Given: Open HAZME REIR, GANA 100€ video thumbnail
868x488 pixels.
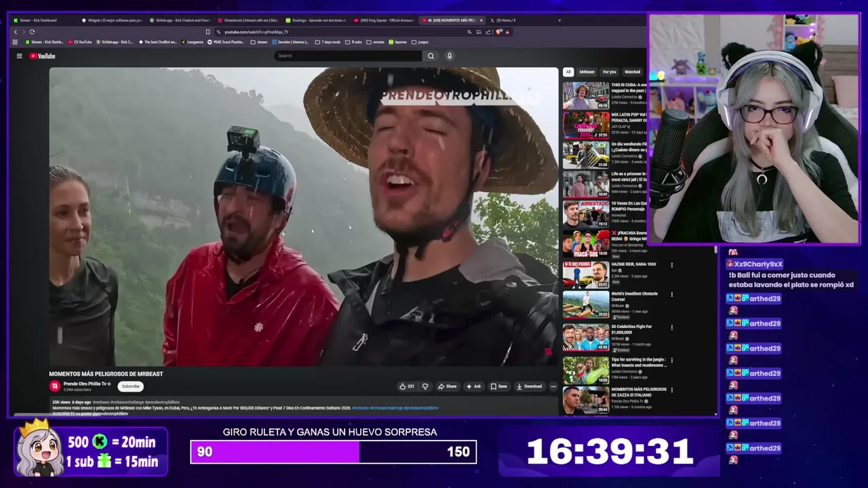Looking at the screenshot, I should click(586, 274).
